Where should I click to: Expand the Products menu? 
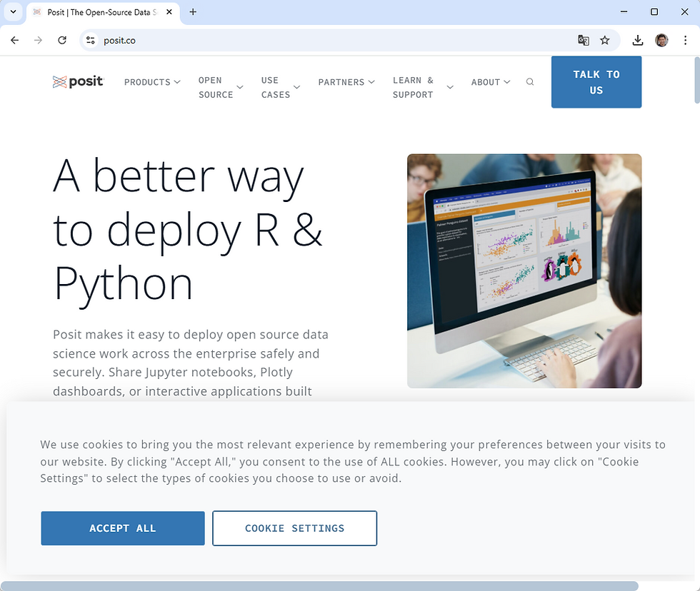[x=152, y=82]
